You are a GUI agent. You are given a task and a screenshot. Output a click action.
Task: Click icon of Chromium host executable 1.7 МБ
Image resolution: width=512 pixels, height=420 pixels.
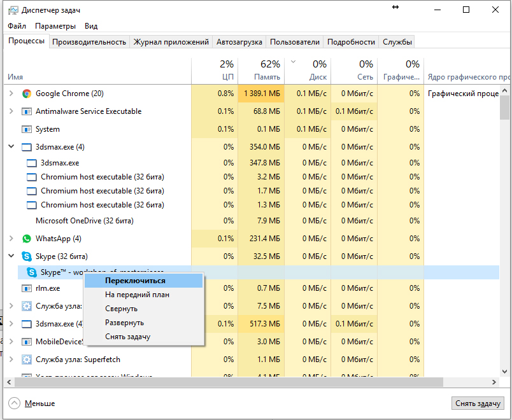coord(32,191)
